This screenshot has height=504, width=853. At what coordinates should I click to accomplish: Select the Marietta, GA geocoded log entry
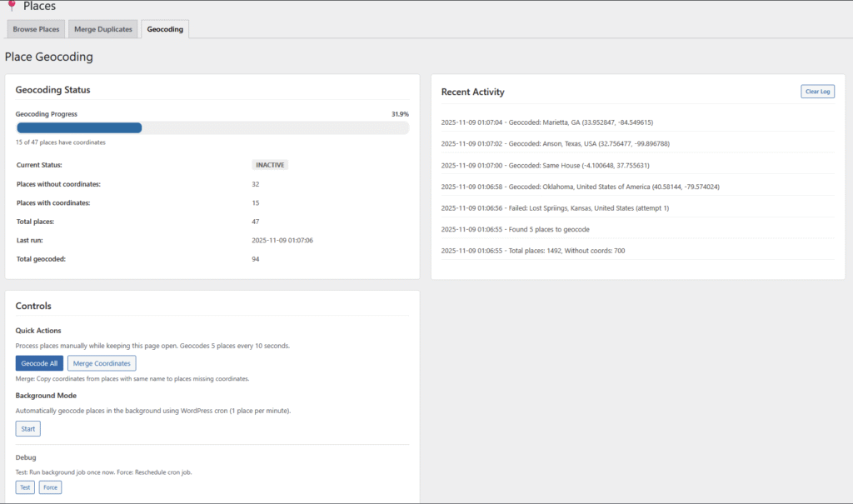click(546, 122)
